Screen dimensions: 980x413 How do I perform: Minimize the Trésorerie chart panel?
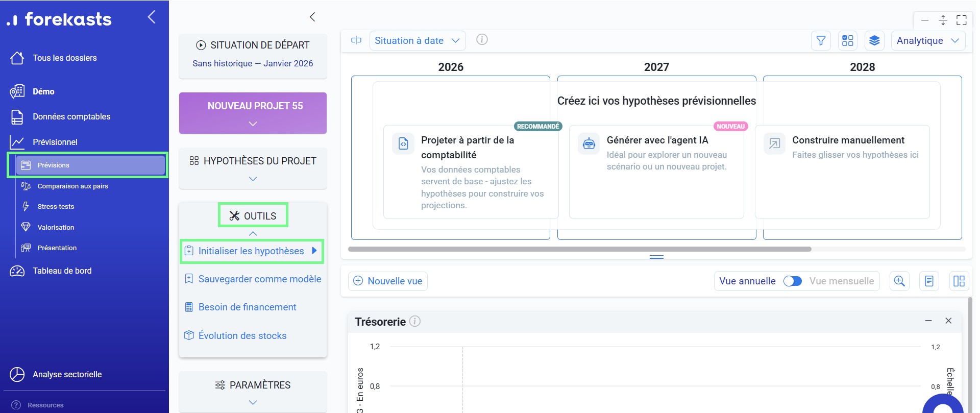tap(928, 321)
